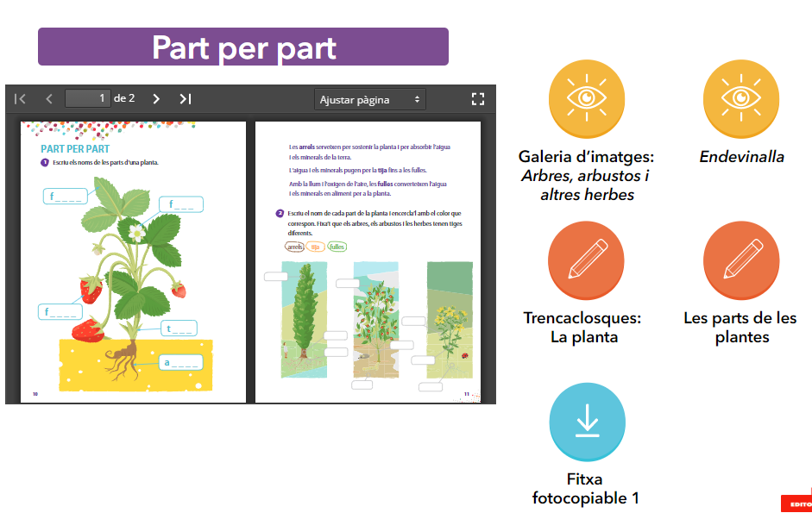The image size is (812, 513).
Task: Click the Endevinalla text label
Action: pos(741,157)
